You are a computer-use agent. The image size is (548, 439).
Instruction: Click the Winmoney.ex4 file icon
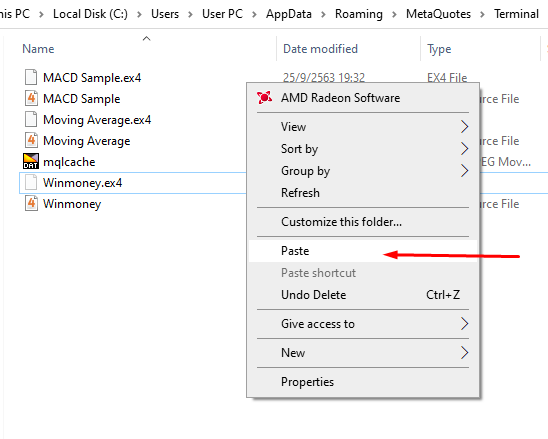(31, 182)
